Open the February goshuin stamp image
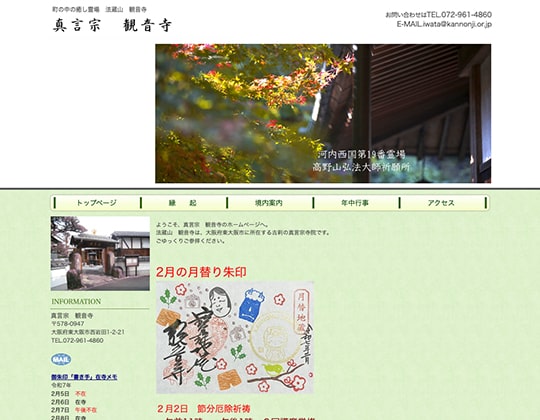Screen dimensions: 540x420 click(235, 337)
